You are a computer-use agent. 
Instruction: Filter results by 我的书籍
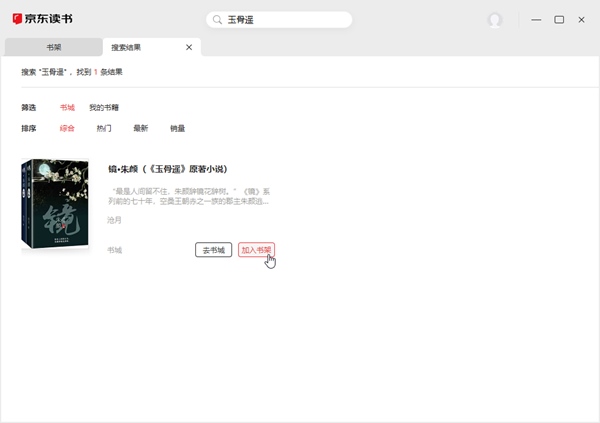pyautogui.click(x=104, y=107)
